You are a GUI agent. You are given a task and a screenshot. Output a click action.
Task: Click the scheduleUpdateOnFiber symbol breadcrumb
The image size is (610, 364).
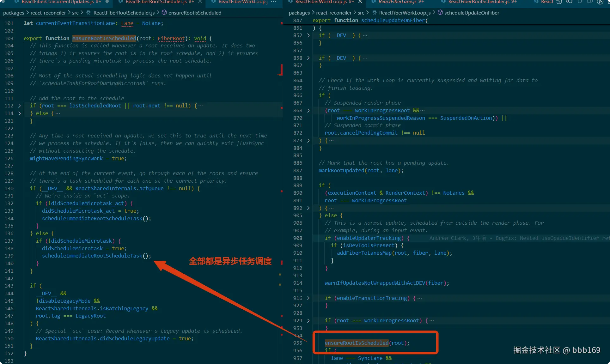tap(472, 13)
